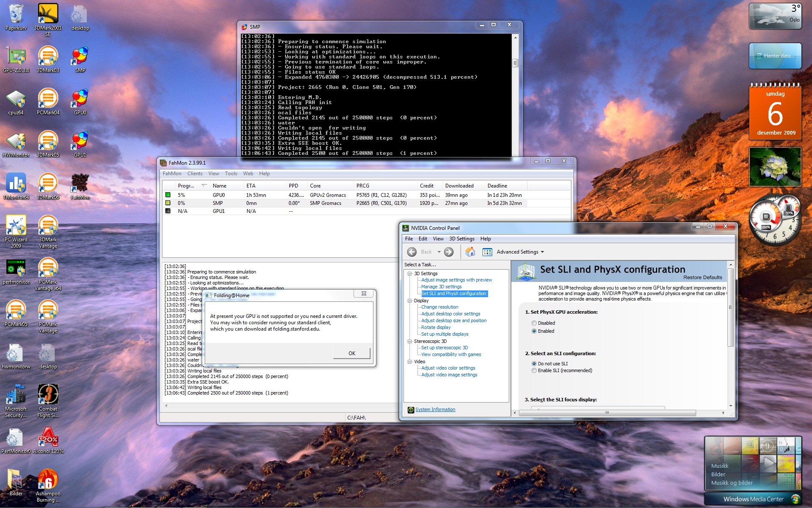Image resolution: width=812 pixels, height=508 pixels.
Task: Open Change resolution task
Action: 439,307
